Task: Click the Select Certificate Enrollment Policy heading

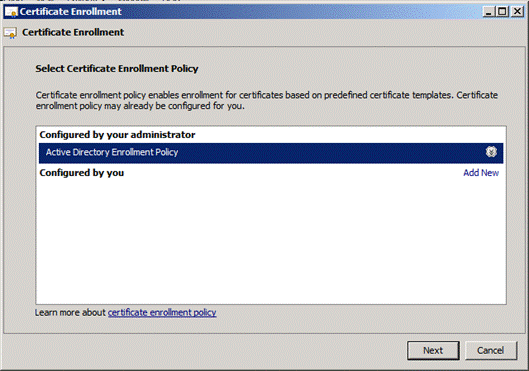Action: pyautogui.click(x=117, y=68)
